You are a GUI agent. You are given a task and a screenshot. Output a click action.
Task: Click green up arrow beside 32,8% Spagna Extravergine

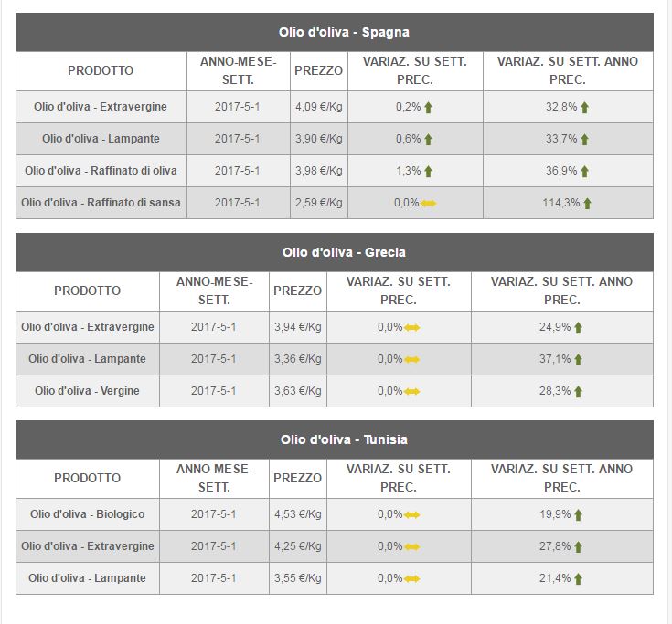pos(584,108)
